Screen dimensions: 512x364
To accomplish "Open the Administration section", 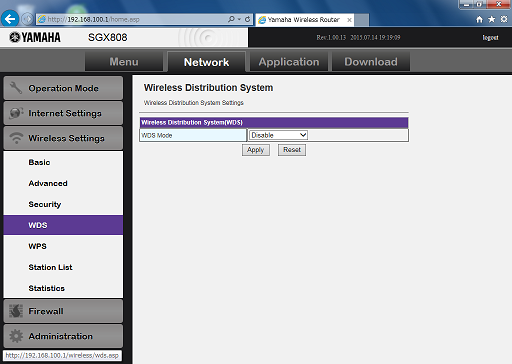I will click(63, 336).
